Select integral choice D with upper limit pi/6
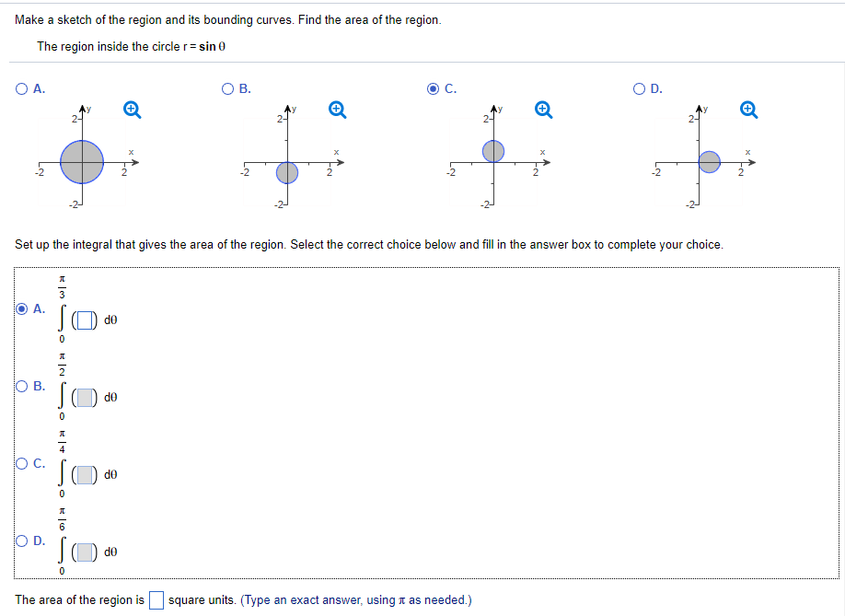 (x=19, y=542)
